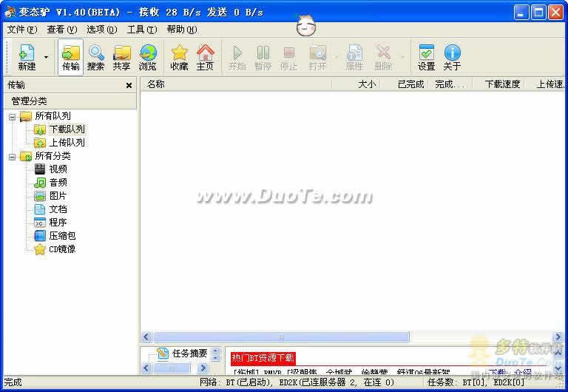Select the 视频 category

click(58, 169)
